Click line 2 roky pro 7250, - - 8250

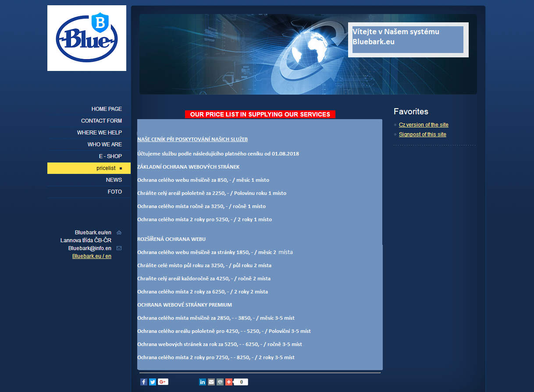(x=216, y=357)
